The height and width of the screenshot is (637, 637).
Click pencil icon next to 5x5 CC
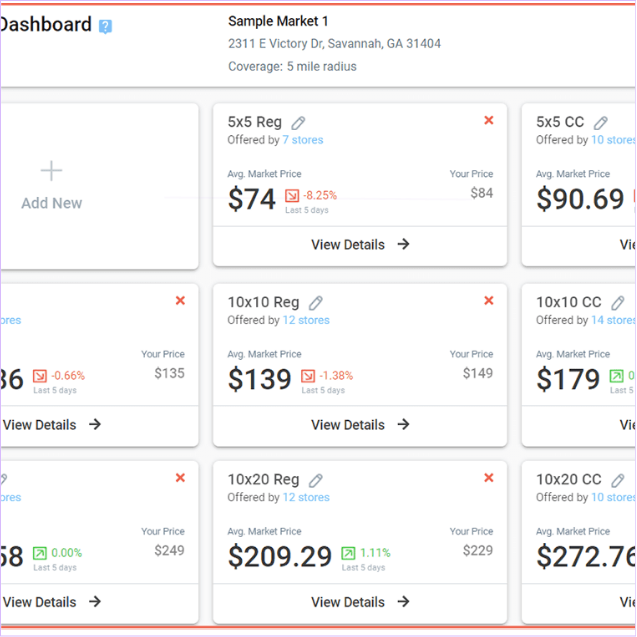pyautogui.click(x=601, y=122)
